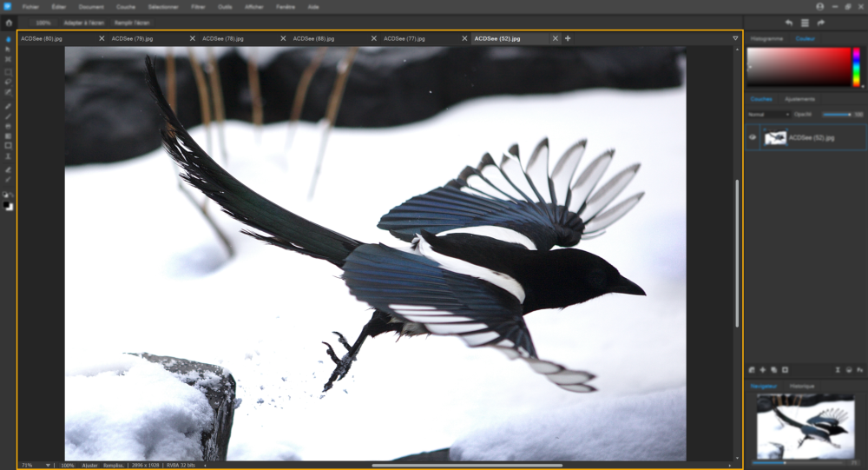The width and height of the screenshot is (868, 470).
Task: Click the Navigateur zoom slider
Action: pos(797,462)
